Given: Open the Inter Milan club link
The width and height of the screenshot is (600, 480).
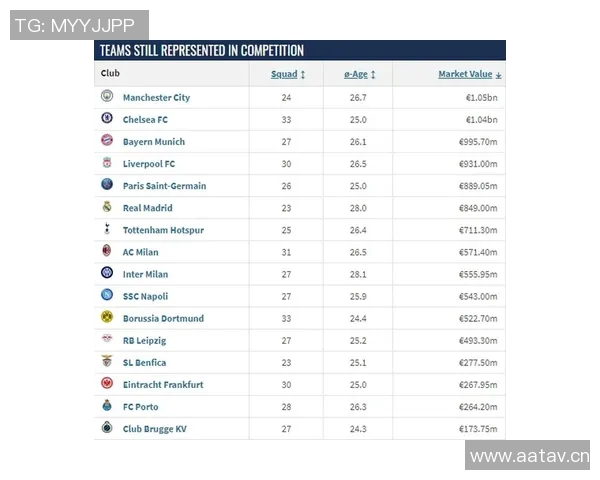Looking at the screenshot, I should 145,274.
